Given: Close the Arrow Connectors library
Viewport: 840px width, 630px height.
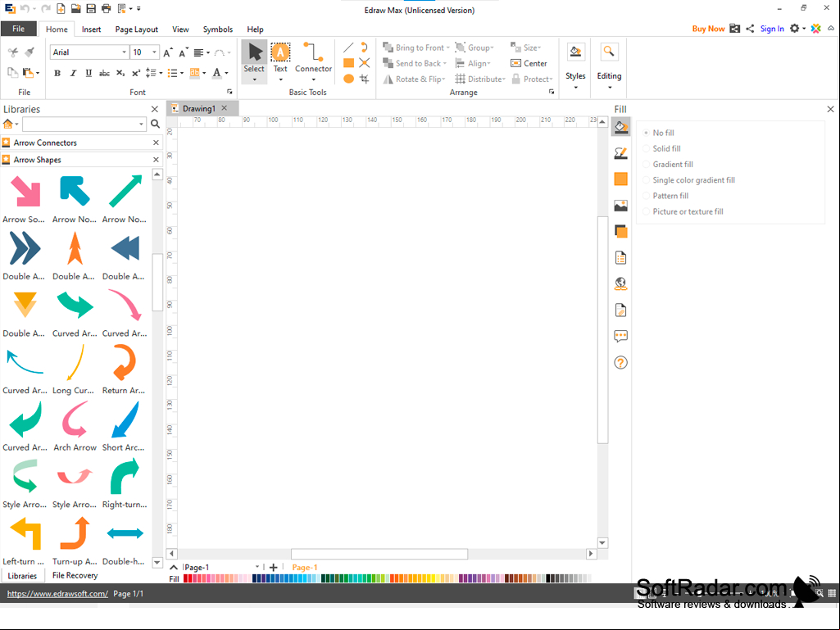Looking at the screenshot, I should click(x=156, y=143).
